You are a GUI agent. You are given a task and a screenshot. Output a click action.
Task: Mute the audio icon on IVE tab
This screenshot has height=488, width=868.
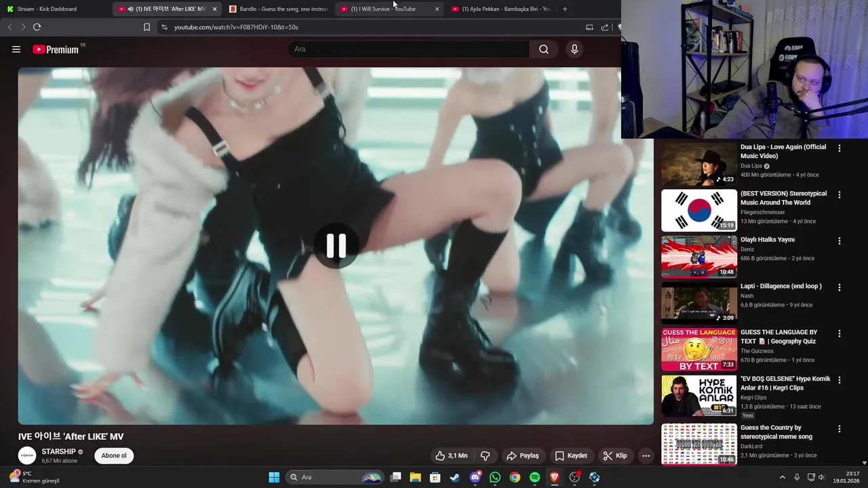(x=130, y=9)
